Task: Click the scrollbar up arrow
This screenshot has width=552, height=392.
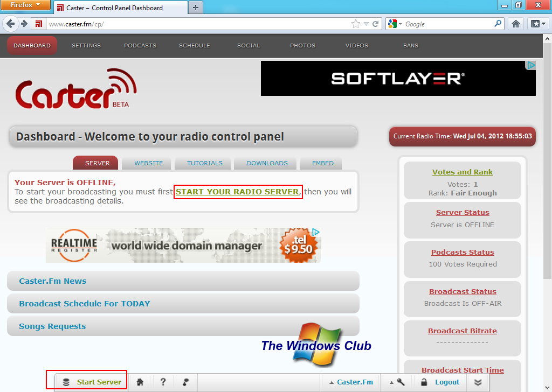Action: (x=548, y=38)
